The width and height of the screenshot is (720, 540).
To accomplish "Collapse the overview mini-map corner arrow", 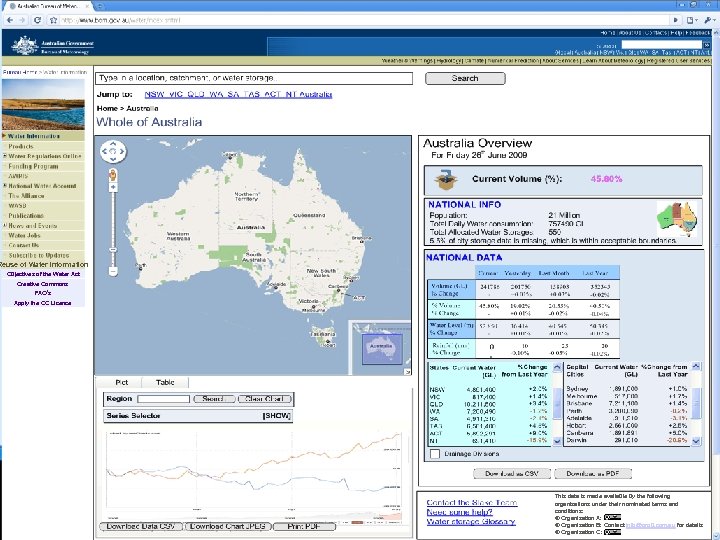I will [407, 371].
